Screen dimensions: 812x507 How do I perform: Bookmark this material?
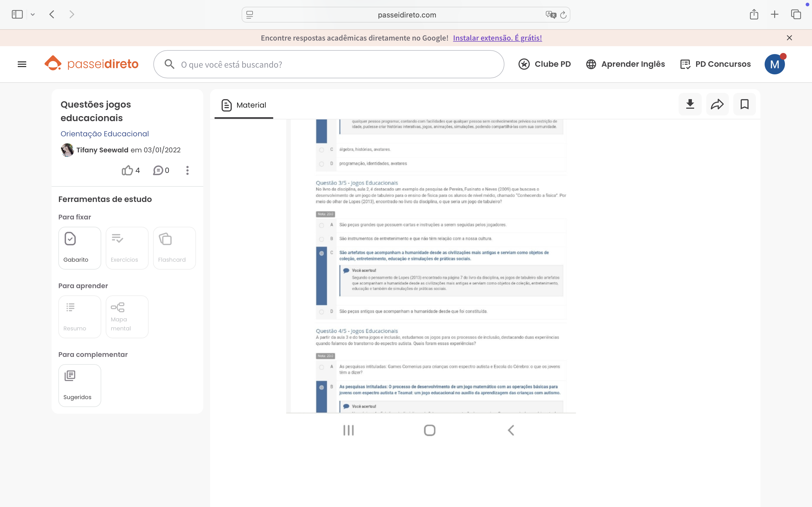744,104
